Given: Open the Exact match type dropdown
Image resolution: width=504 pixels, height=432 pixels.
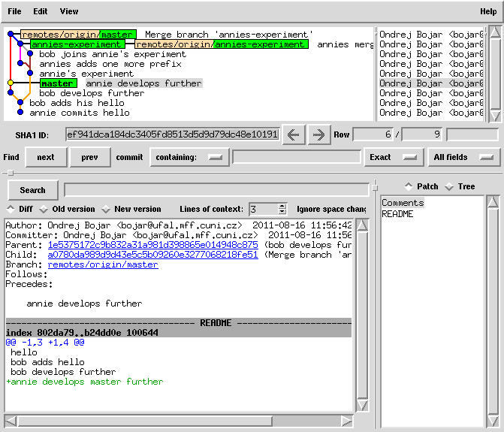Looking at the screenshot, I should click(392, 157).
